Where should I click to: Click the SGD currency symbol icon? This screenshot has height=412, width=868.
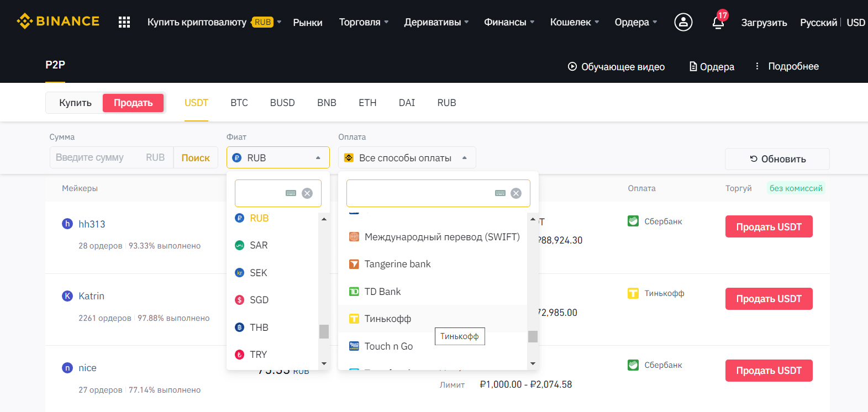(x=239, y=300)
